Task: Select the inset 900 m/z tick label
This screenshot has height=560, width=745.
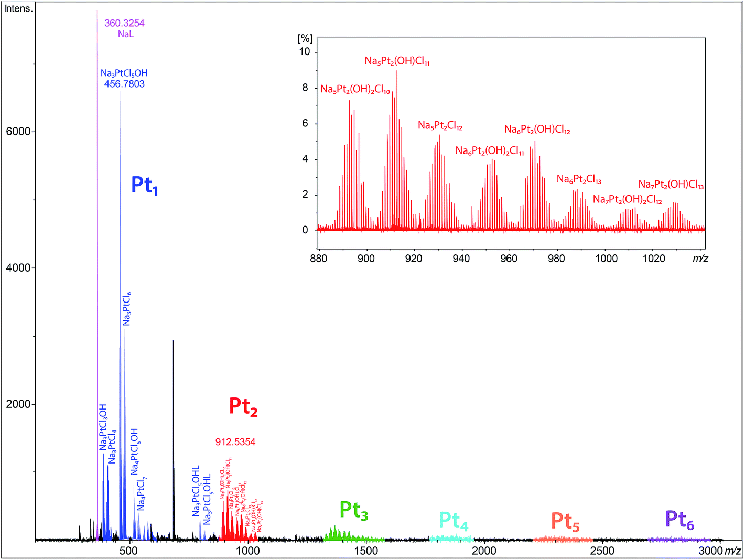Action: (x=366, y=258)
